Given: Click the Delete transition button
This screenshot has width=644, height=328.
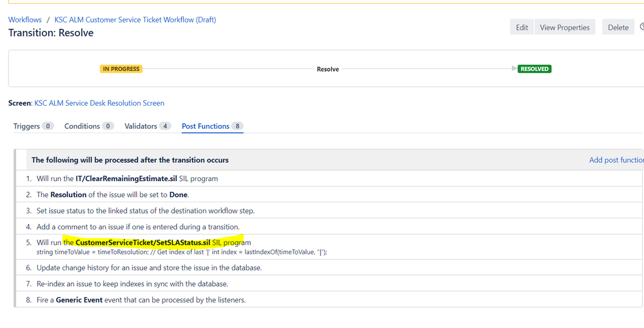Looking at the screenshot, I should [618, 27].
